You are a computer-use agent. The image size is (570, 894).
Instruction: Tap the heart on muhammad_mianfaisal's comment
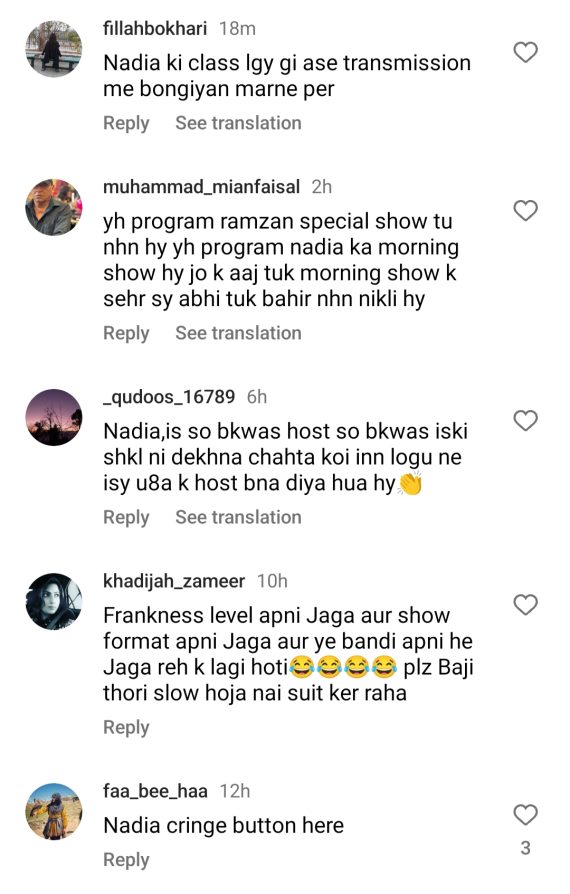click(x=526, y=210)
